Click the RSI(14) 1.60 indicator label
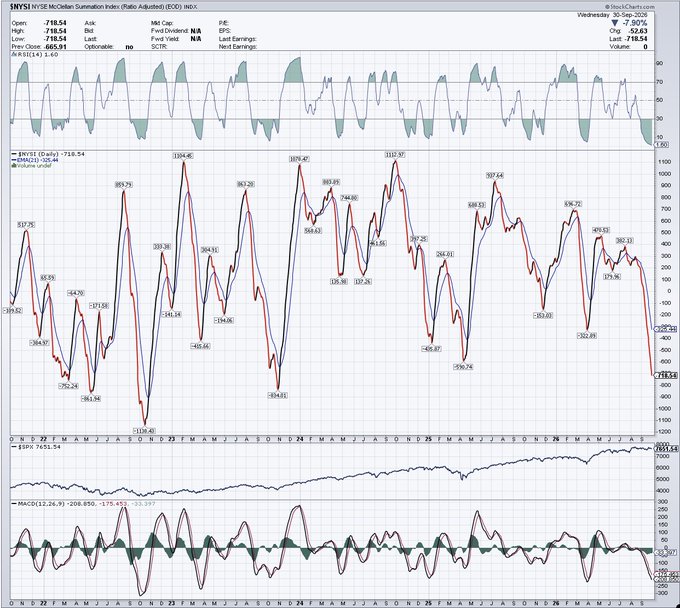The image size is (680, 608). pyautogui.click(x=36, y=55)
